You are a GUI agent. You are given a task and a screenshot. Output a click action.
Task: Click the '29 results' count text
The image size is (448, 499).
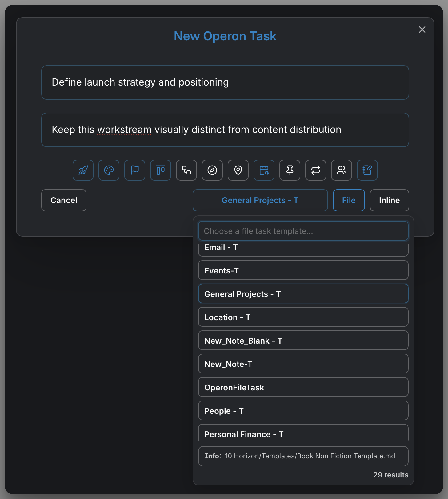(391, 475)
